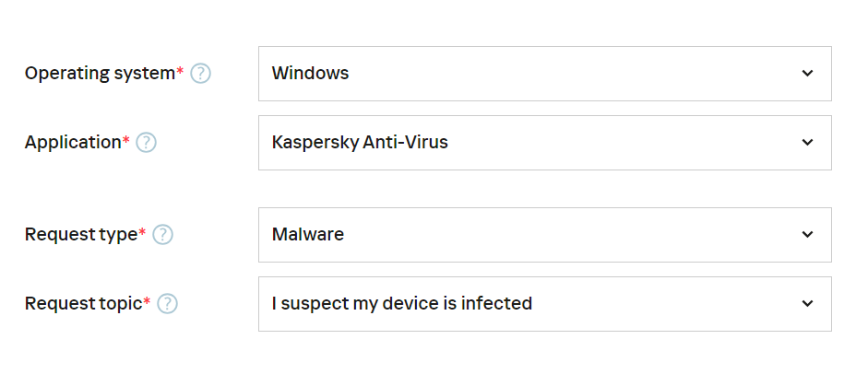Click the required asterisk beside Request topic
This screenshot has height=386, width=868.
coord(147,301)
